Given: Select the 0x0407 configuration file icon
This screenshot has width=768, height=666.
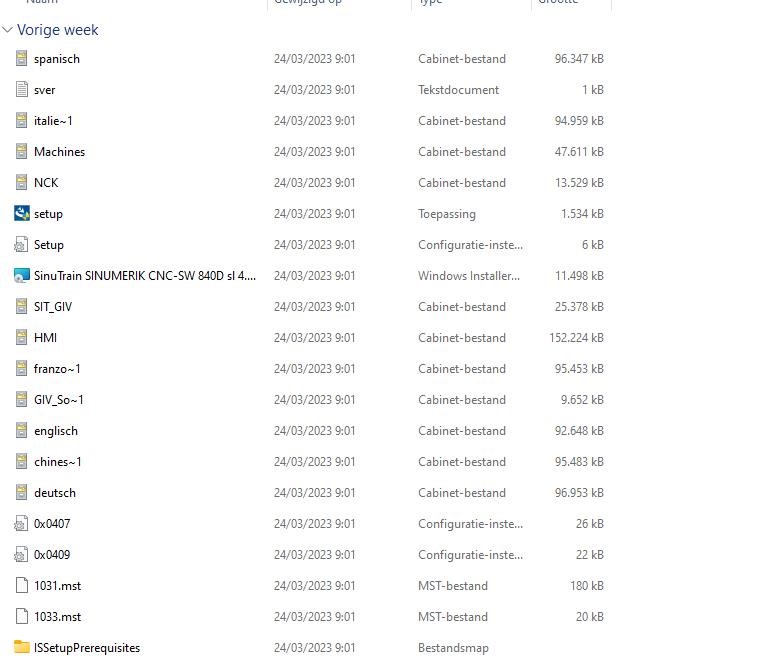Looking at the screenshot, I should click(22, 524).
